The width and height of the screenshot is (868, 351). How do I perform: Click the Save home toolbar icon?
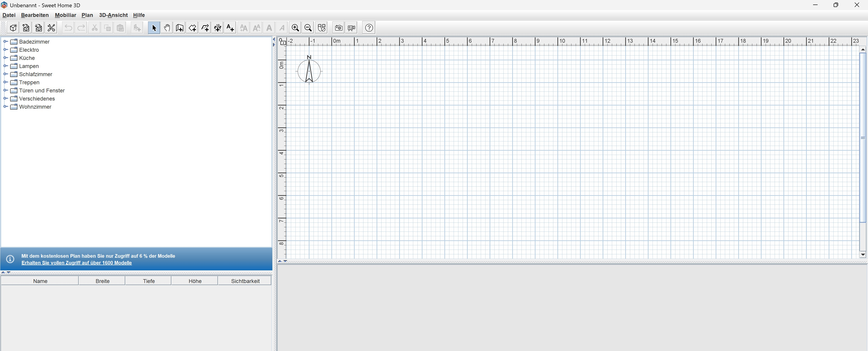39,28
